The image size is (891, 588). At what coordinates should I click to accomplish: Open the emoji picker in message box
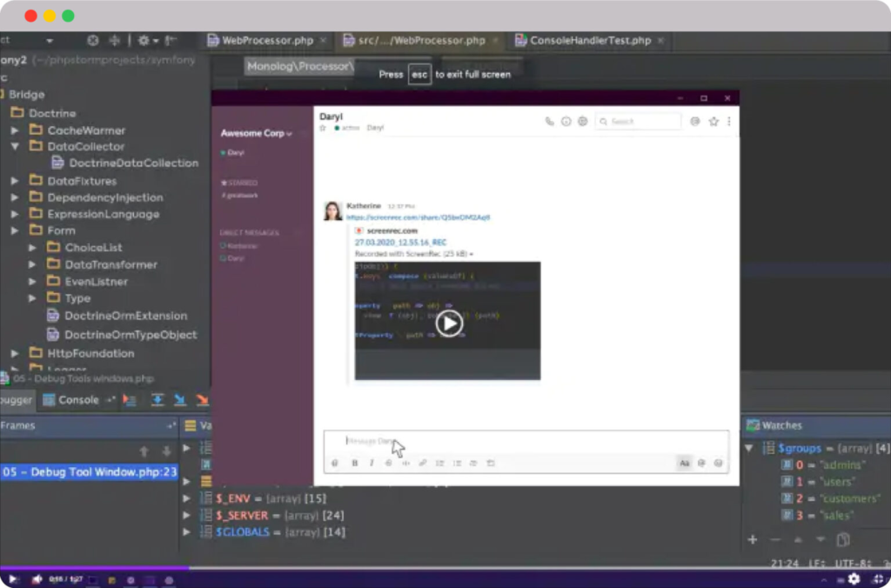pos(718,464)
